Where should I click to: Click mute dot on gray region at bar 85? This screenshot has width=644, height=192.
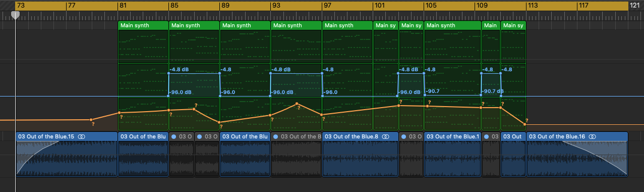[174, 136]
